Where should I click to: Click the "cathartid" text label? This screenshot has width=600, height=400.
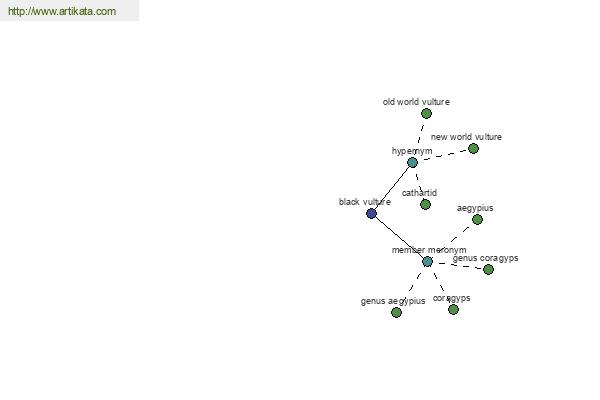(x=419, y=193)
